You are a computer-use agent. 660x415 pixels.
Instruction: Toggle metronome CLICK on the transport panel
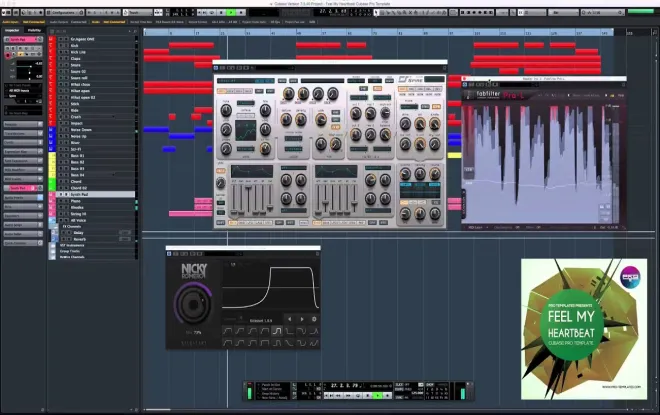(x=399, y=385)
